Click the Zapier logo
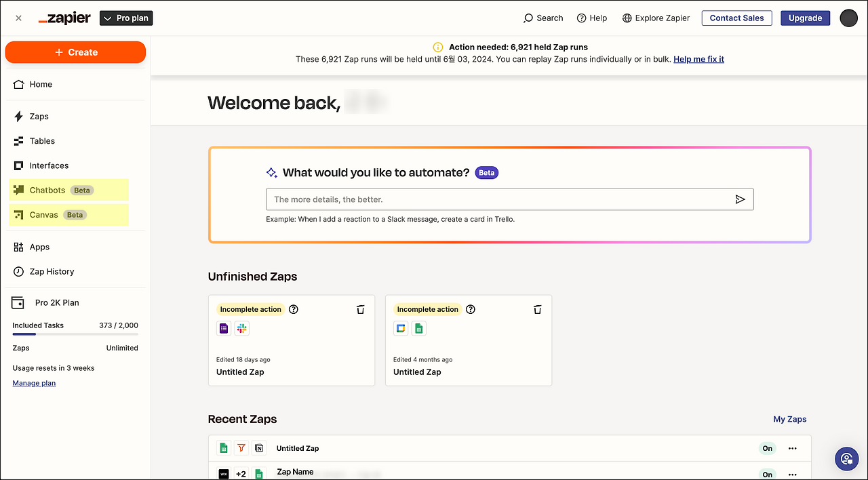The width and height of the screenshot is (868, 480). point(64,18)
